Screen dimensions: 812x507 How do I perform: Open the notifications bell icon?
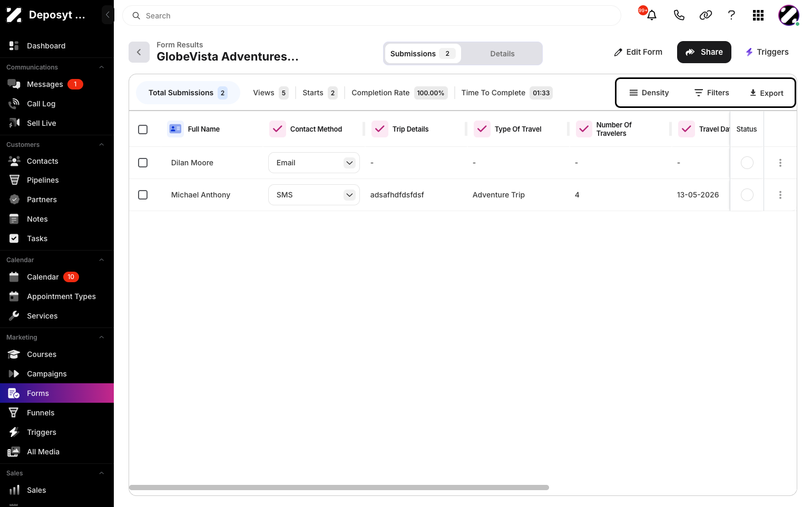652,15
